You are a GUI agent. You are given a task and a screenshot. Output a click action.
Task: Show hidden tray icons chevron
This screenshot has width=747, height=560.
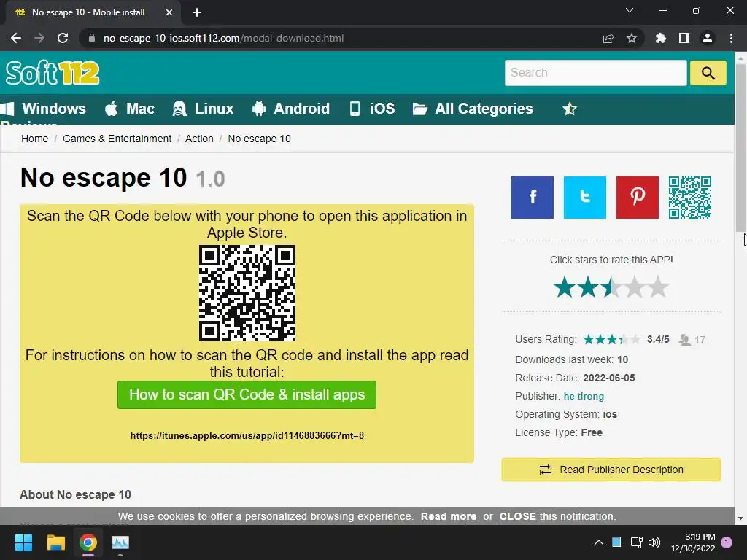[x=599, y=542]
